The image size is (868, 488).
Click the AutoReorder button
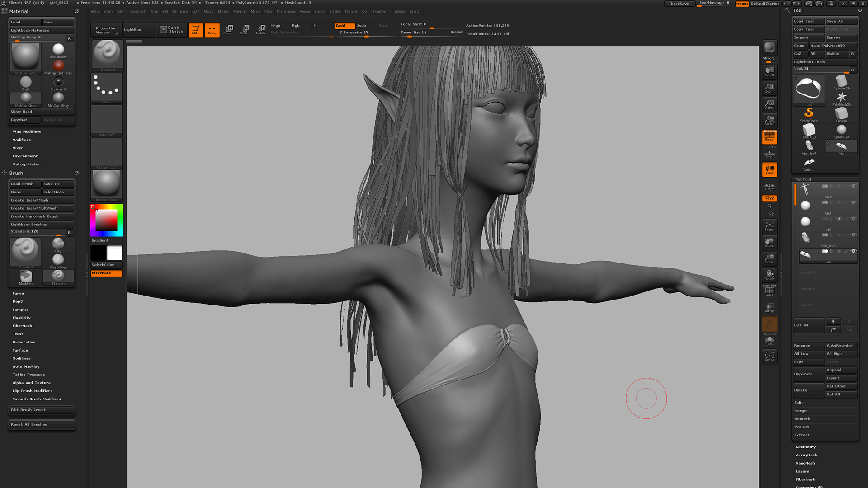pyautogui.click(x=841, y=346)
